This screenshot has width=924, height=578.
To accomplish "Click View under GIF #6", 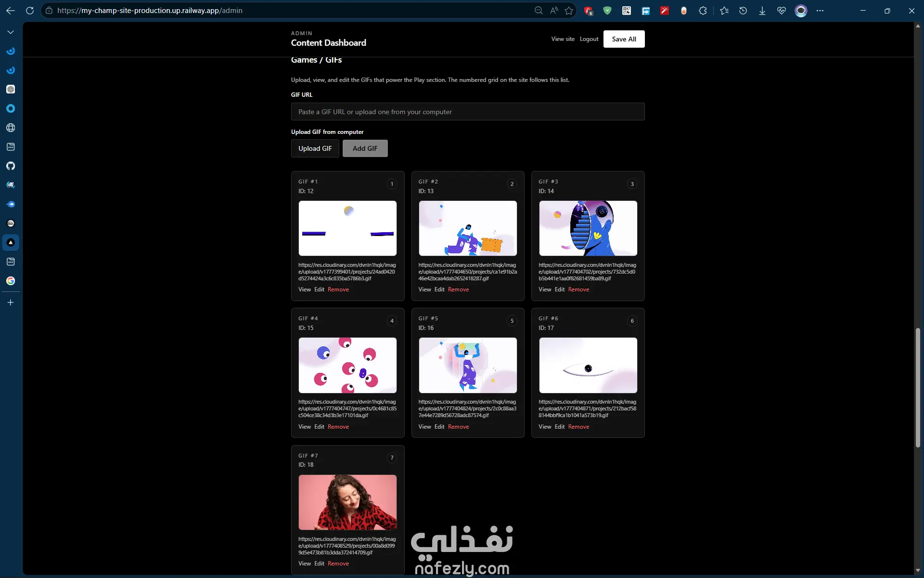I will (x=545, y=427).
